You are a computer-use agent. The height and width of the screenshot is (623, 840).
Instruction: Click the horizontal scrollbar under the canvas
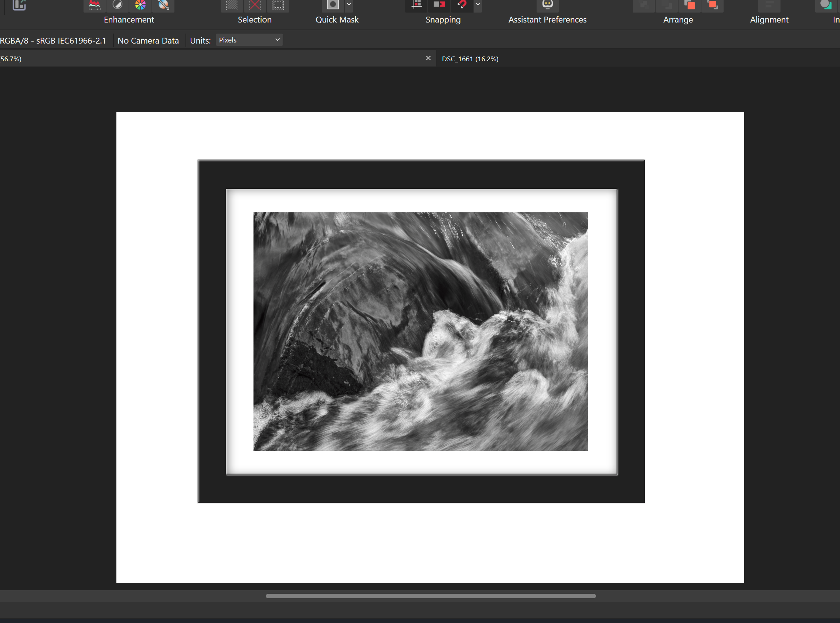(431, 596)
